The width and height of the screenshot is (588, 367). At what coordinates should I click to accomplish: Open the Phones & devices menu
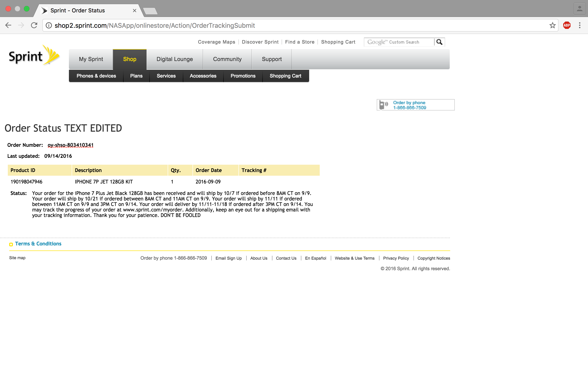pos(96,76)
